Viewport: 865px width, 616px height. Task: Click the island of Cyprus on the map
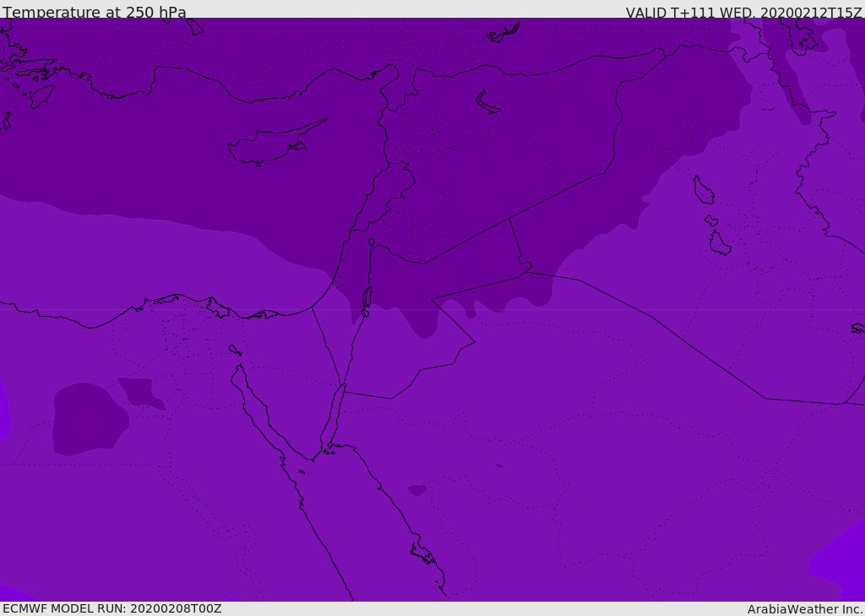[276, 144]
